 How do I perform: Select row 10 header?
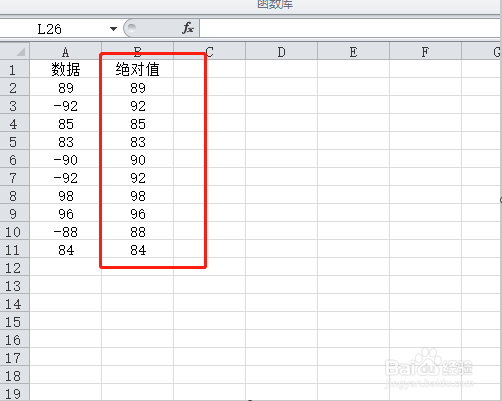[15, 231]
